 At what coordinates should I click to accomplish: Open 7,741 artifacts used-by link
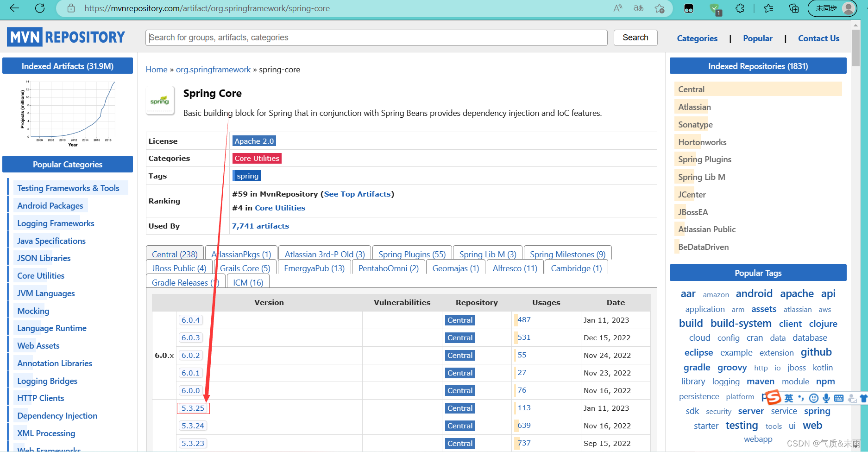coord(260,226)
